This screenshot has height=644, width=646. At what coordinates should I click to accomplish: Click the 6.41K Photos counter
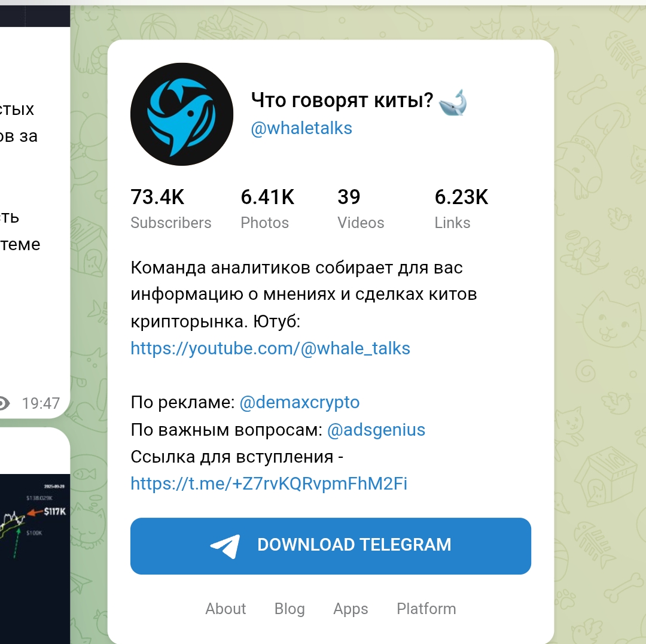point(267,209)
